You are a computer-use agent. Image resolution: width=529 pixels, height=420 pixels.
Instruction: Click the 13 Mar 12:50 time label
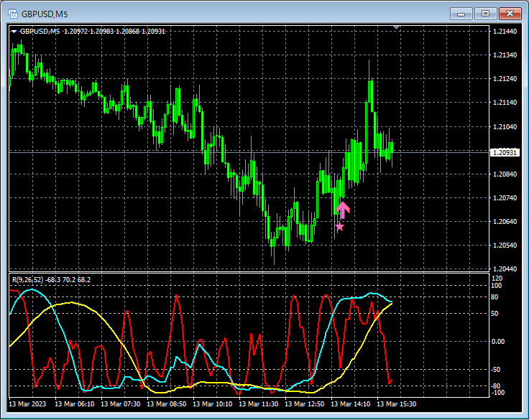304,403
